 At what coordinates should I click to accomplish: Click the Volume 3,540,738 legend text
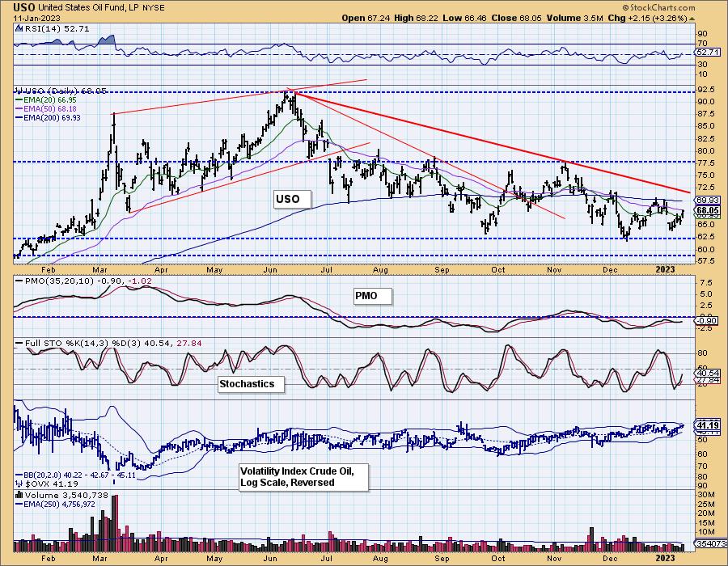coord(66,495)
